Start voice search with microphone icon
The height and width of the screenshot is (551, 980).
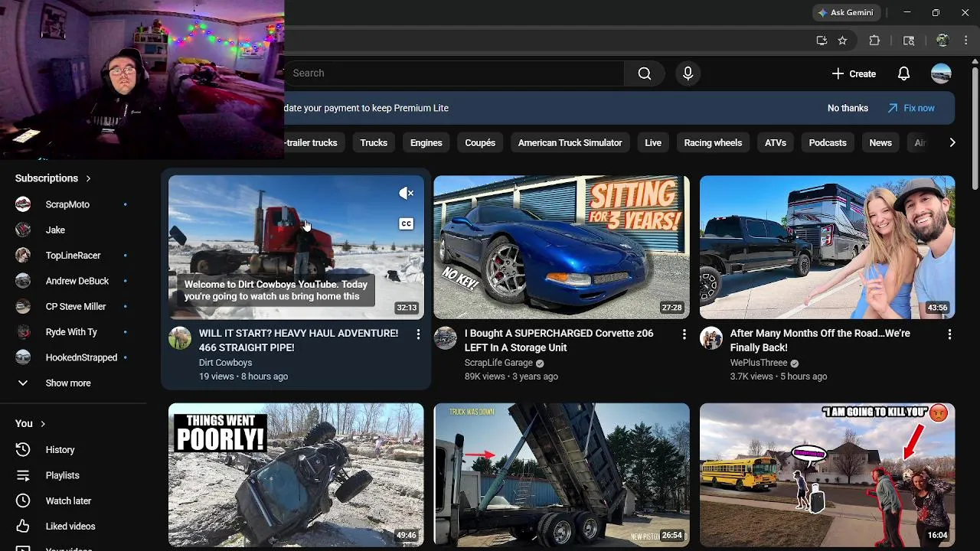(x=688, y=73)
